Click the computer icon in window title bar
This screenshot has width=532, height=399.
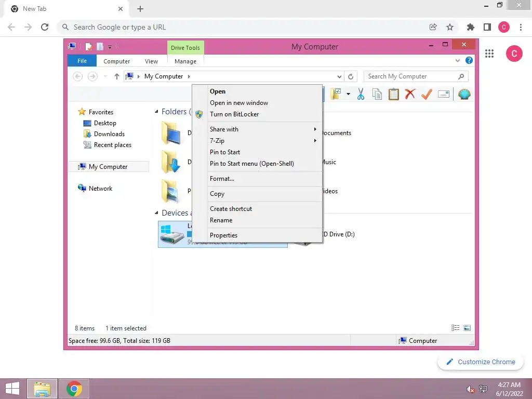point(72,46)
